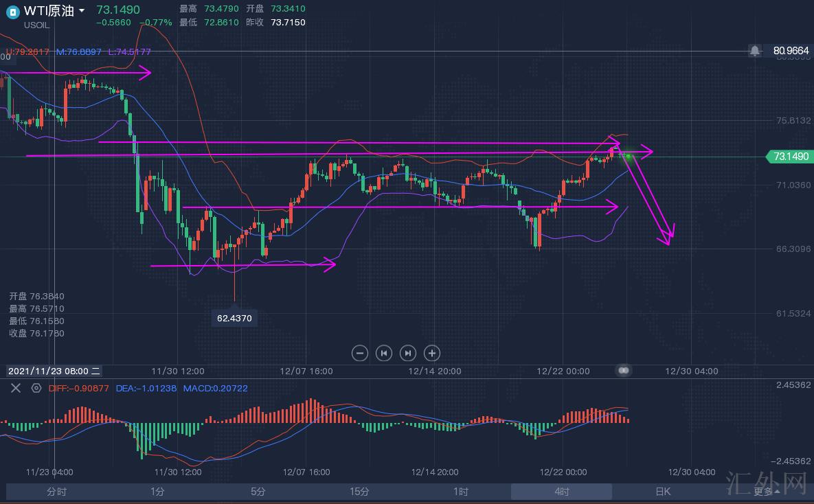Click the zoom in plus icon
Viewport: 814px width, 504px height.
432,353
